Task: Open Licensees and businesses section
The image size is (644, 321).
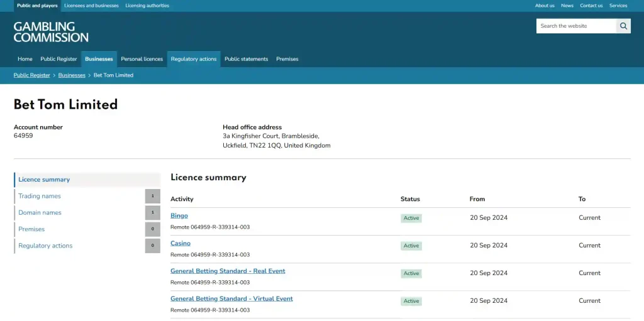Action: point(91,6)
